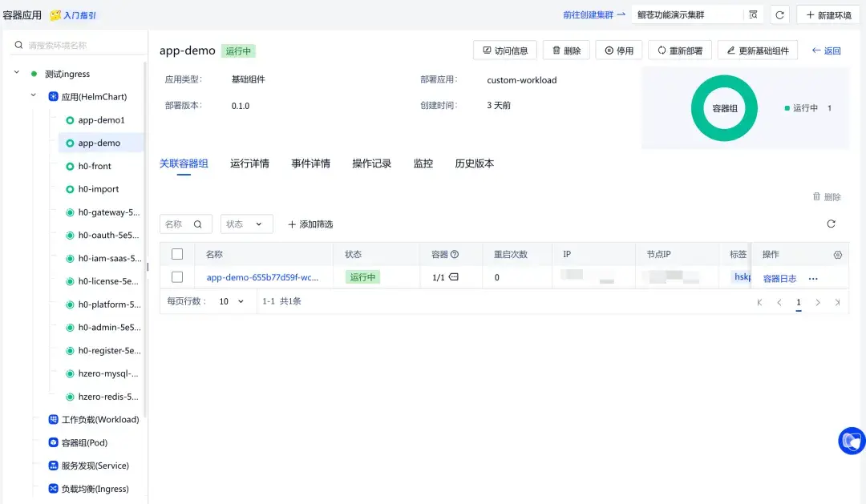Click the help icon beside 容器 column header
The width and height of the screenshot is (866, 504).
pos(455,255)
